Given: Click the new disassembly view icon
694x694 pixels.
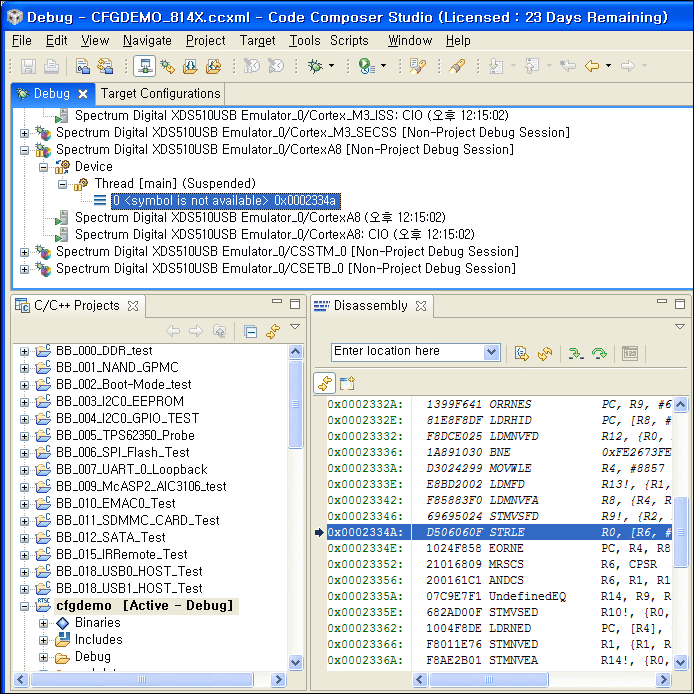Looking at the screenshot, I should 347,383.
